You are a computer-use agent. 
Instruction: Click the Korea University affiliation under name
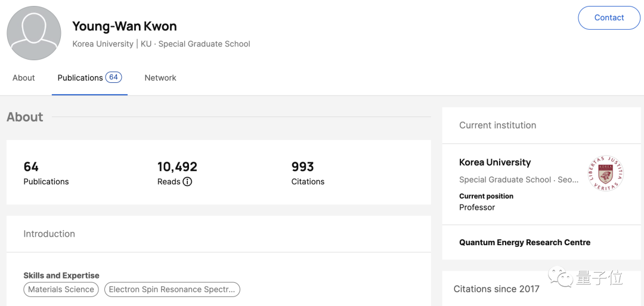point(103,44)
